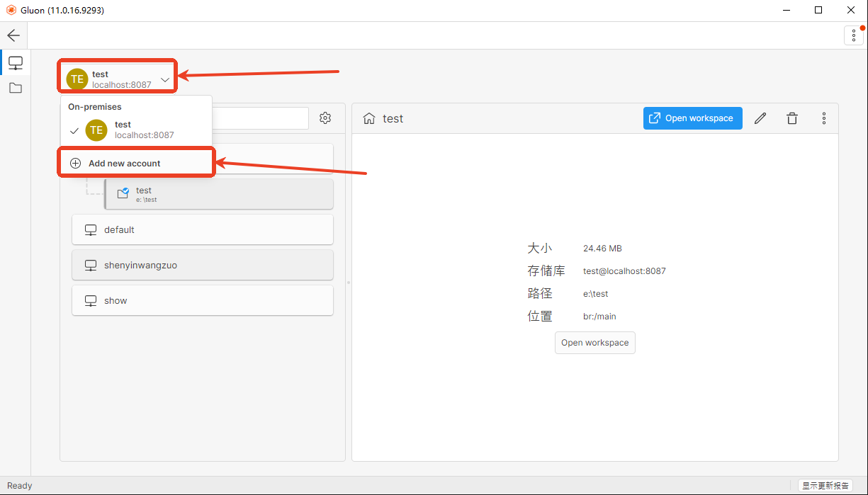Screen dimensions: 868x495
Task: Select the test workspace at e:\test
Action: point(218,194)
